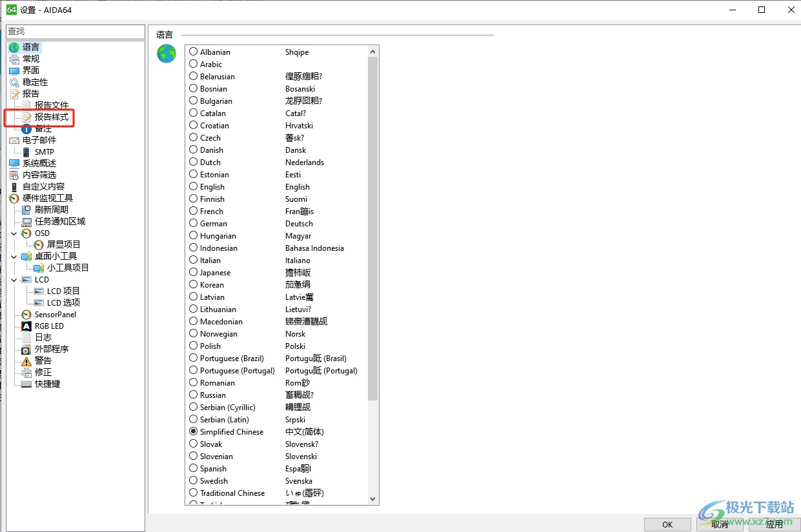
Task: Collapse the LCD tree node
Action: pyautogui.click(x=15, y=279)
